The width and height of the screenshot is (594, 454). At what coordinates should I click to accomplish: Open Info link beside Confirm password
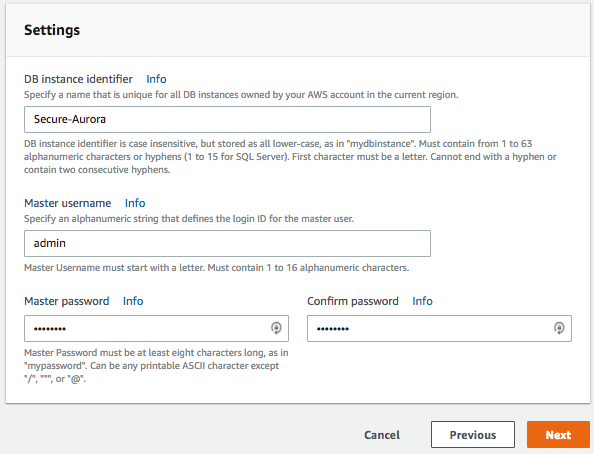click(422, 301)
